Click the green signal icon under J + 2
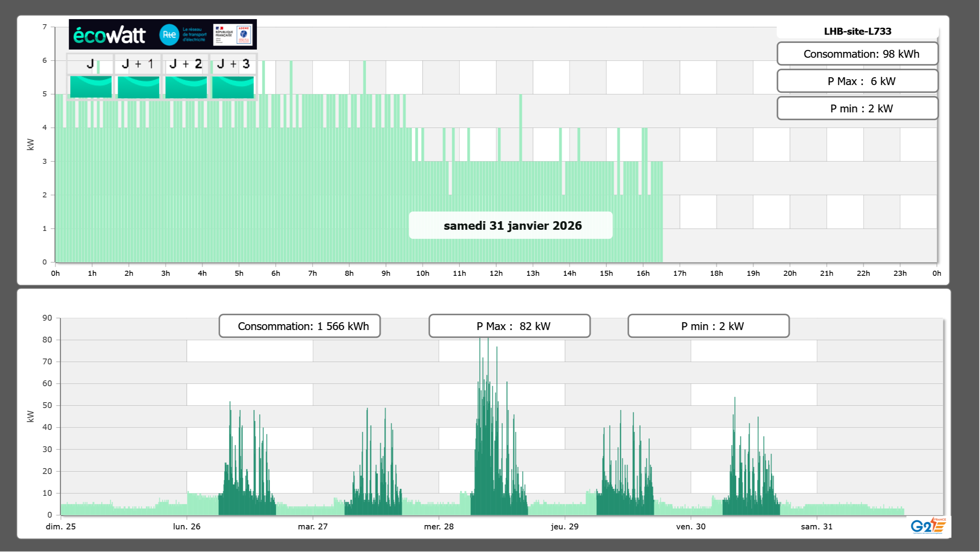 click(186, 87)
